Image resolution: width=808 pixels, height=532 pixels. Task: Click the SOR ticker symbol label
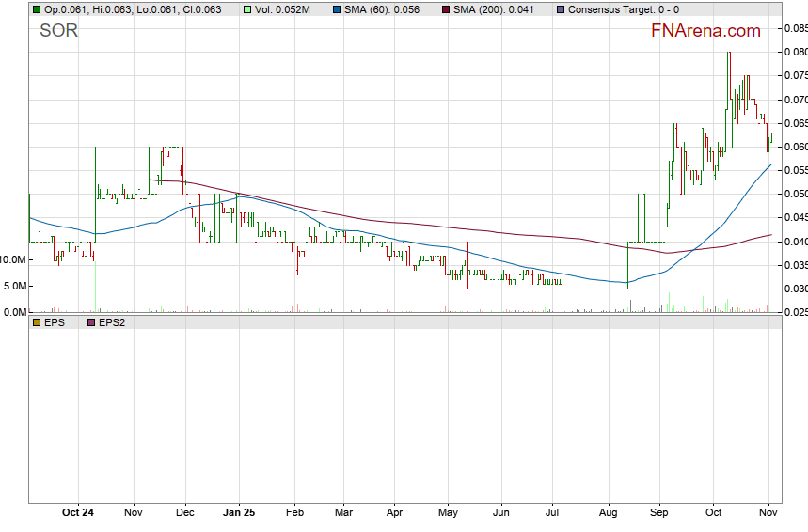coord(58,31)
